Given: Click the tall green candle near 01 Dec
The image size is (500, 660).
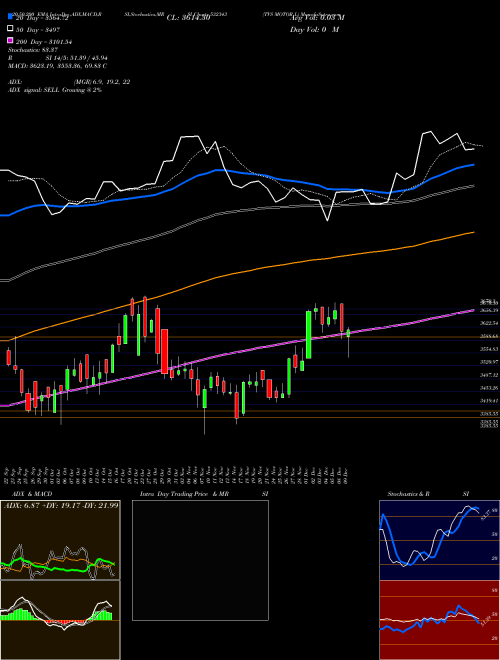Looking at the screenshot, I should pyautogui.click(x=309, y=335).
